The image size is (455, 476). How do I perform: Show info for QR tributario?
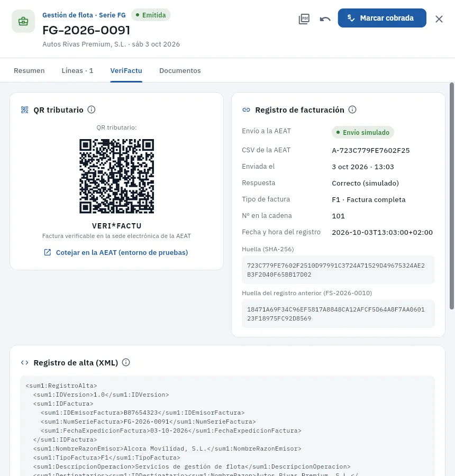[x=92, y=109]
